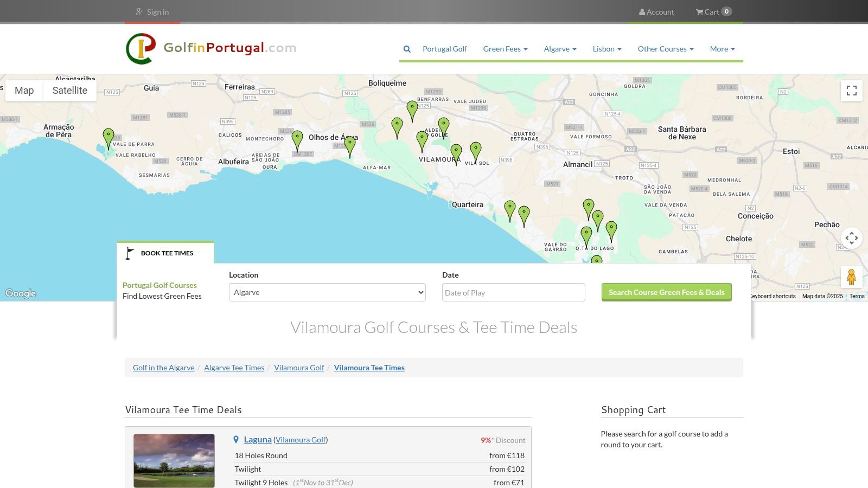The image size is (868, 488).
Task: Click the Keyboard shortcuts map link
Action: (773, 296)
